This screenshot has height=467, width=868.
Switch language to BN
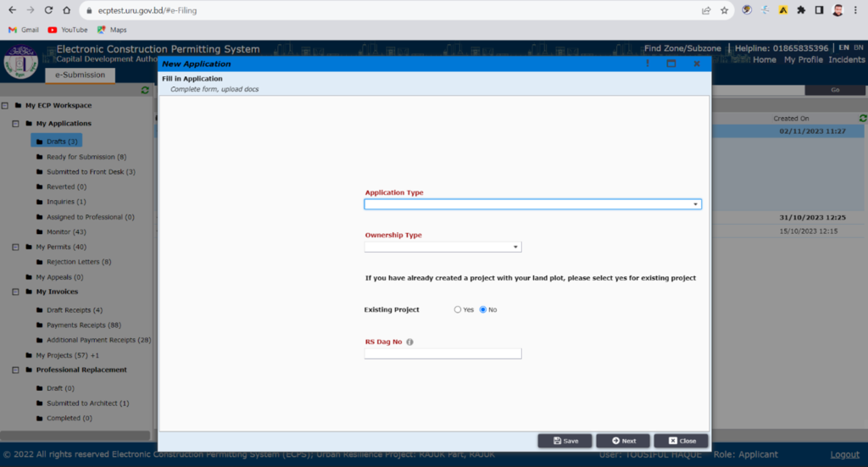(859, 48)
